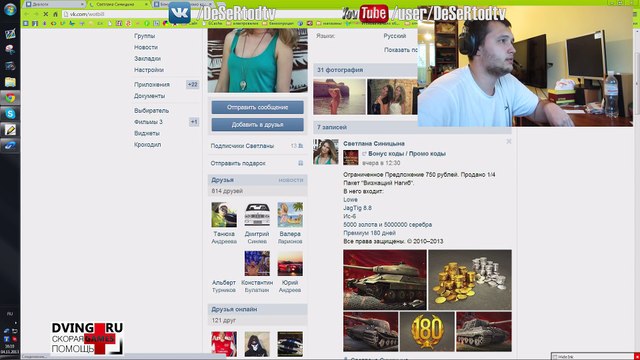Screen dimensions: 640x360
Task: Open Skype from the taskbar
Action: coord(10,114)
